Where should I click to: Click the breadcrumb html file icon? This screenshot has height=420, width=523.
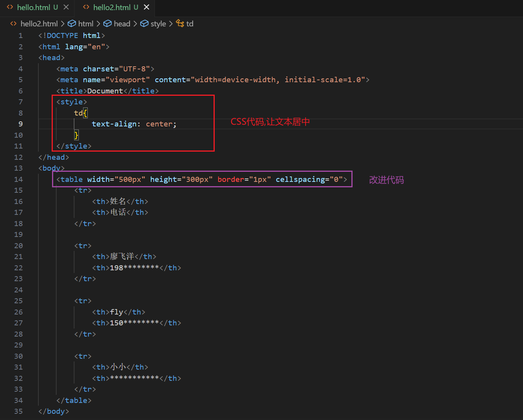coord(14,24)
